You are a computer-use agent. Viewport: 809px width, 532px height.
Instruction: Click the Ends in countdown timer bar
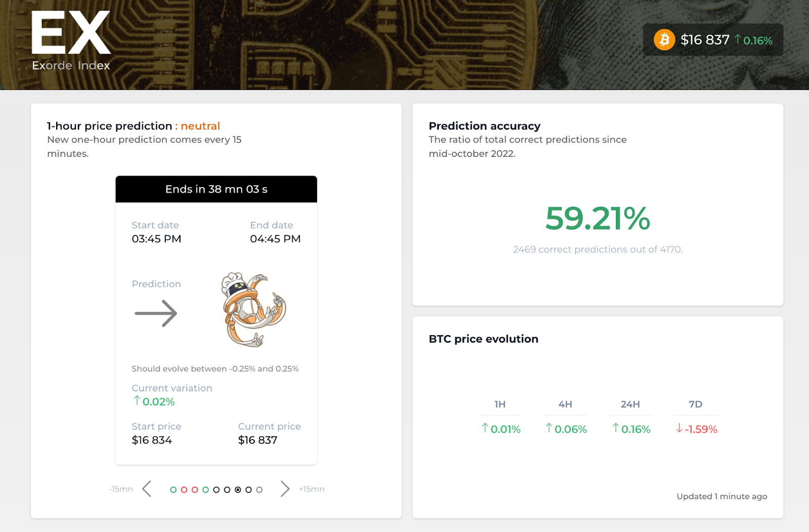coord(216,189)
